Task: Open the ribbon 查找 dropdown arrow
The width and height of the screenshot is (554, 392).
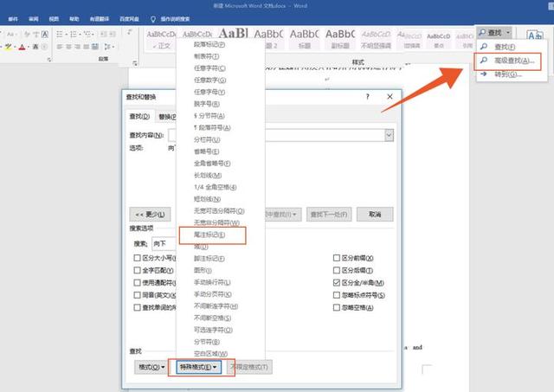Action: tap(508, 33)
